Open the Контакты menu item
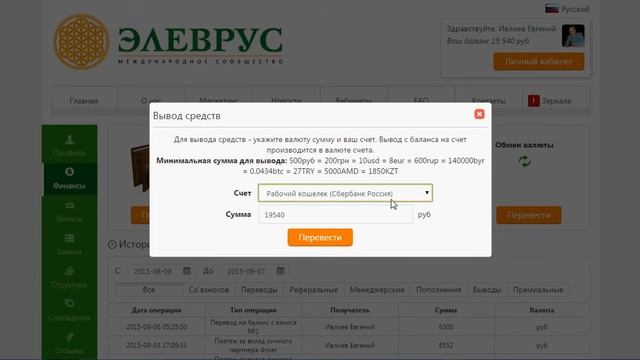Image resolution: width=640 pixels, height=360 pixels. point(488,100)
